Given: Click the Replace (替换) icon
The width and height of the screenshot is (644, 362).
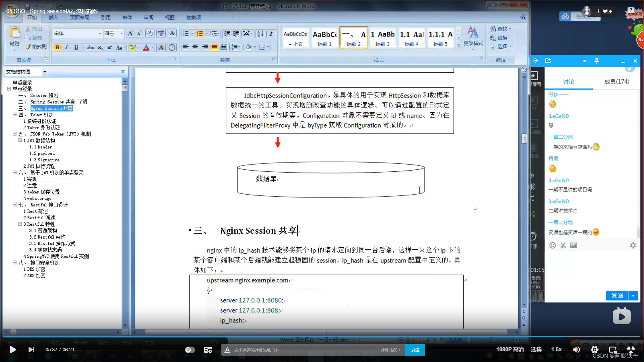Looking at the screenshot, I should point(500,38).
